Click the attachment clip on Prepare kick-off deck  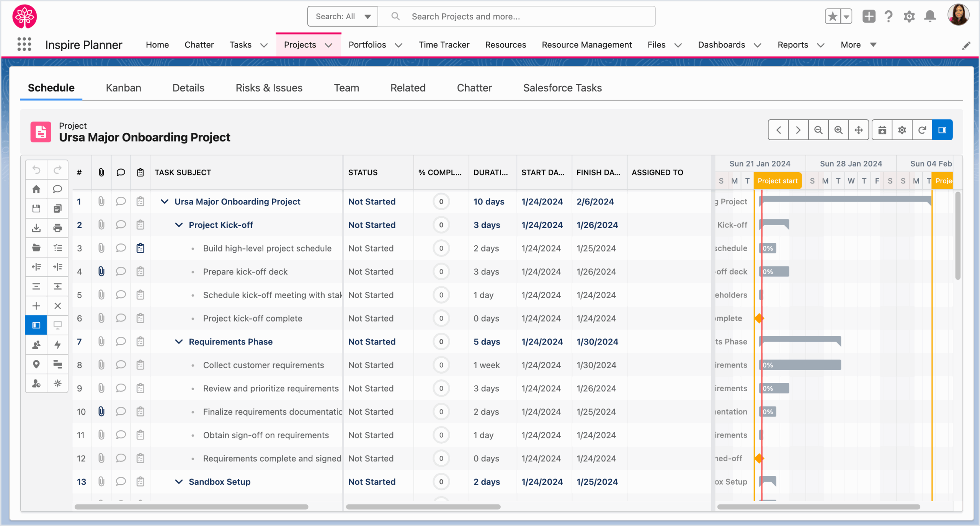click(101, 271)
